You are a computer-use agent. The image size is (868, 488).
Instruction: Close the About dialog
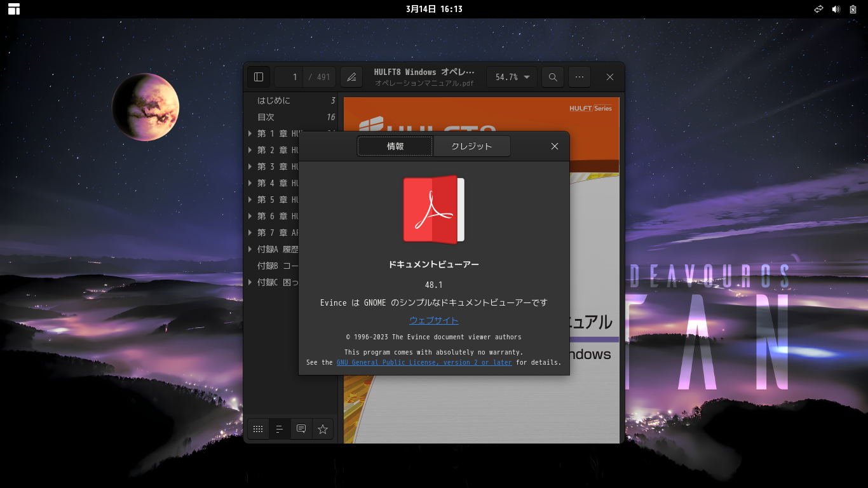click(x=555, y=146)
